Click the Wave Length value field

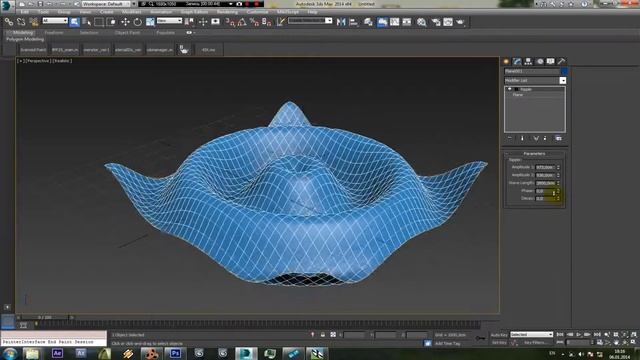pos(545,183)
